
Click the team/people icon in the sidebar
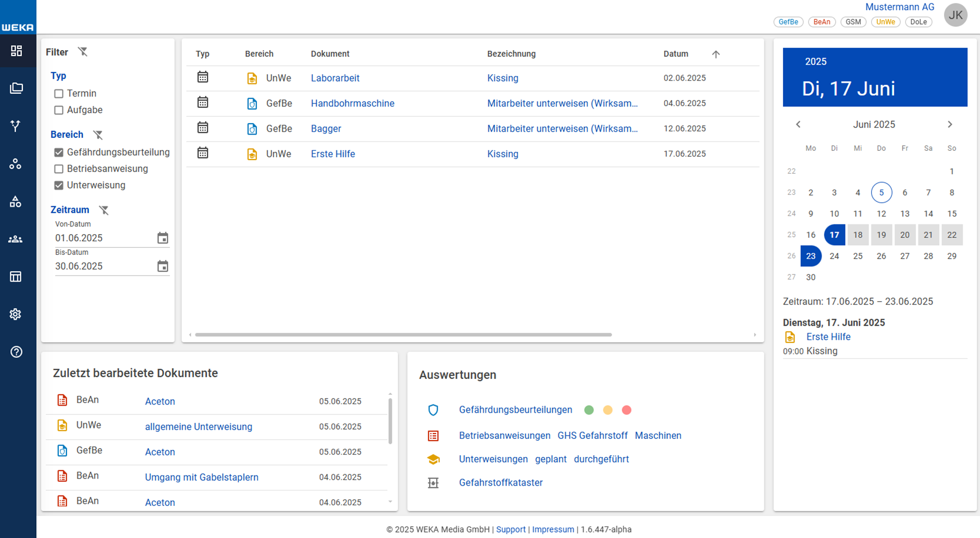point(16,239)
